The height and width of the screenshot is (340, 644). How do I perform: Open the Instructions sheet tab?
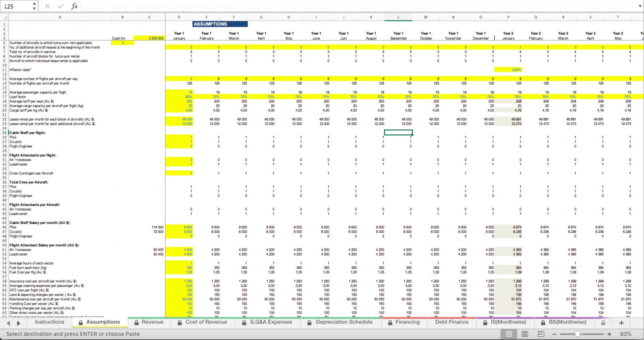tap(49, 322)
